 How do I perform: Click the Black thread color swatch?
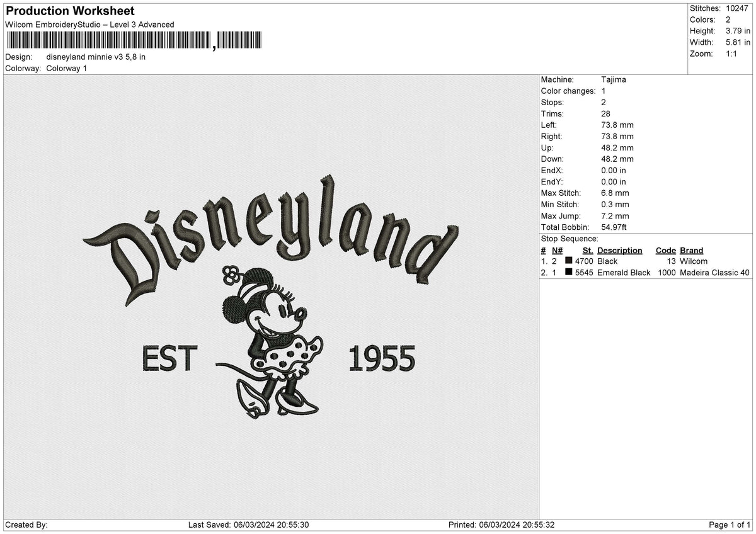tap(569, 261)
